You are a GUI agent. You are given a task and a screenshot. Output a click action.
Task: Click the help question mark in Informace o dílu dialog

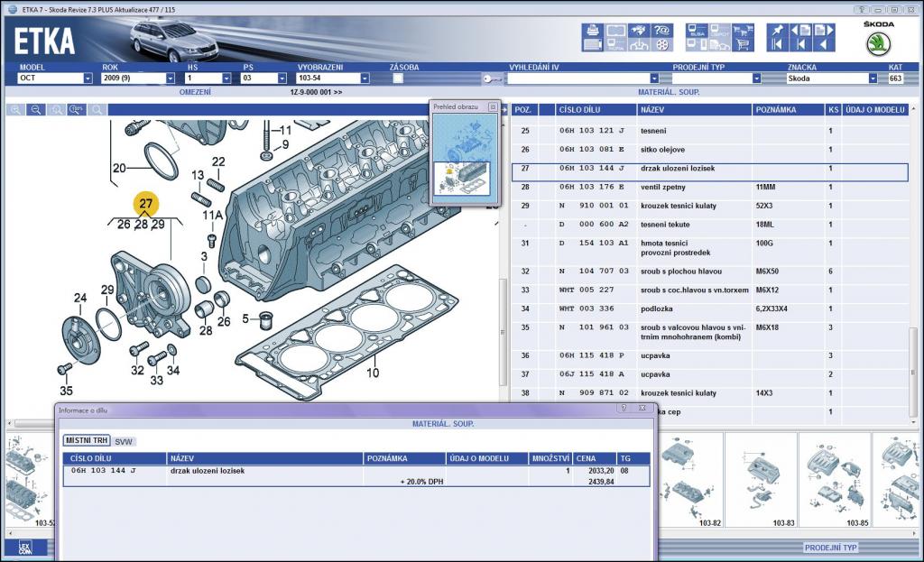[x=624, y=409]
